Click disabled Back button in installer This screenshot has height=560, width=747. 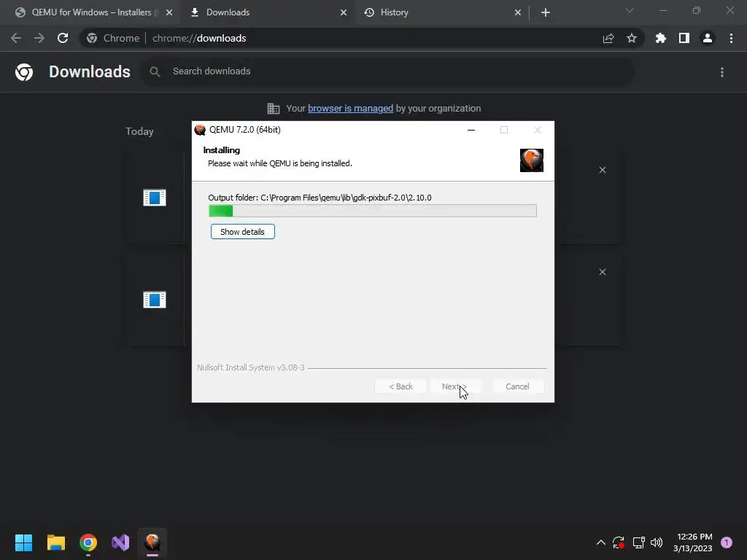point(400,386)
